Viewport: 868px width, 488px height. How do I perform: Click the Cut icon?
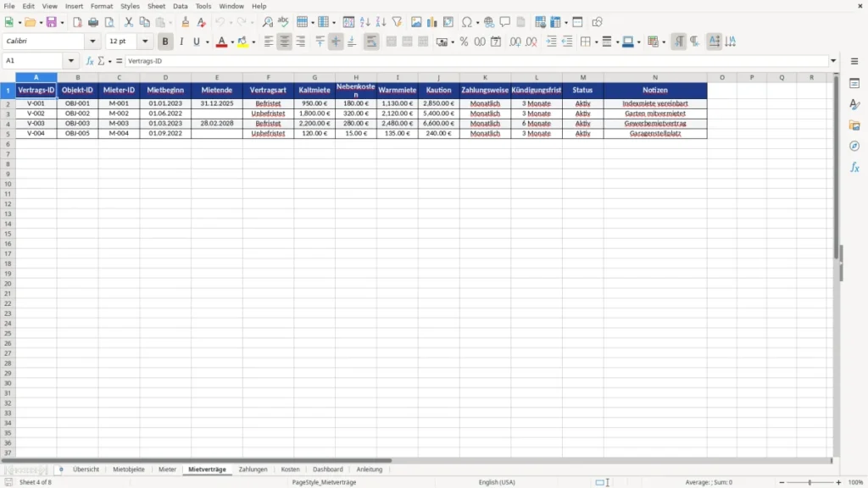click(x=129, y=22)
